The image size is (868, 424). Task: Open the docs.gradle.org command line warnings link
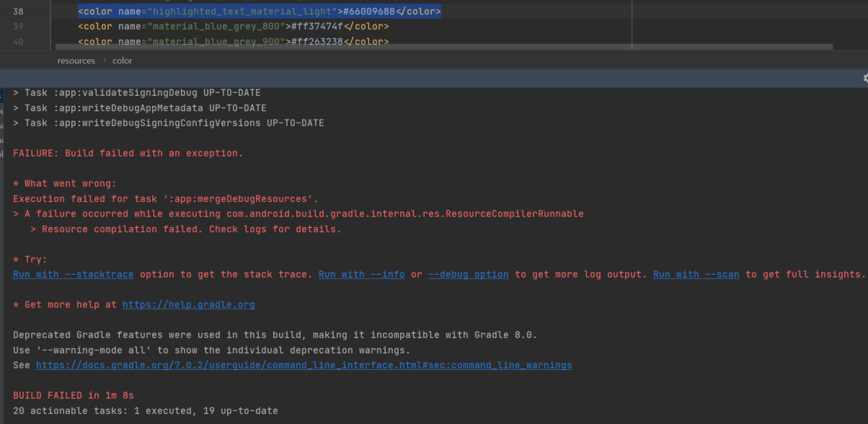(x=304, y=366)
